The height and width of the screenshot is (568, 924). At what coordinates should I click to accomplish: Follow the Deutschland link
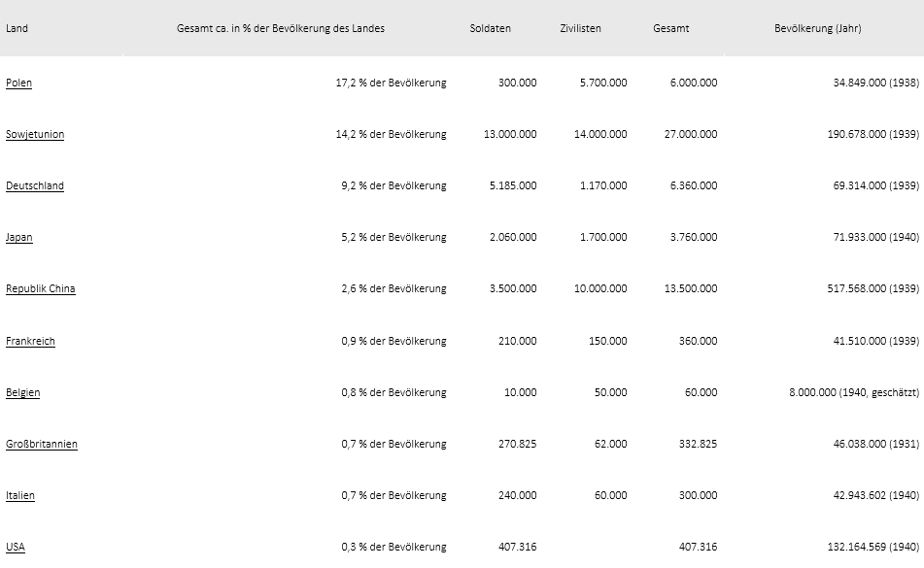pos(35,186)
